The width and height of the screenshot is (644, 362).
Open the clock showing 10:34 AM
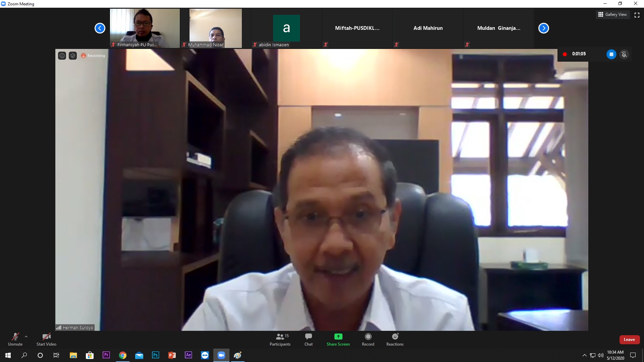615,355
